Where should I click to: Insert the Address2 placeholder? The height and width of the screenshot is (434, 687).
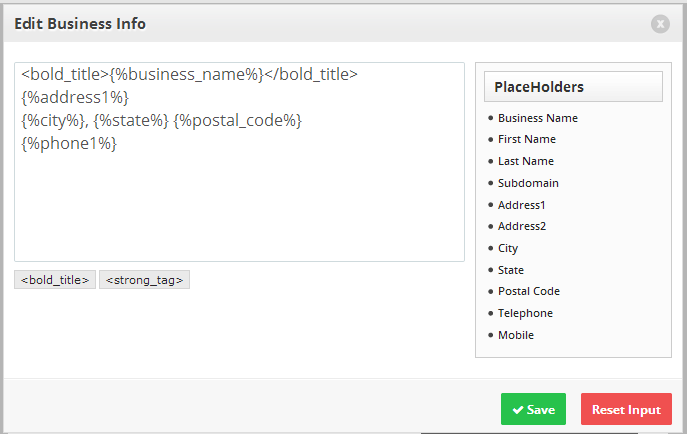[522, 226]
